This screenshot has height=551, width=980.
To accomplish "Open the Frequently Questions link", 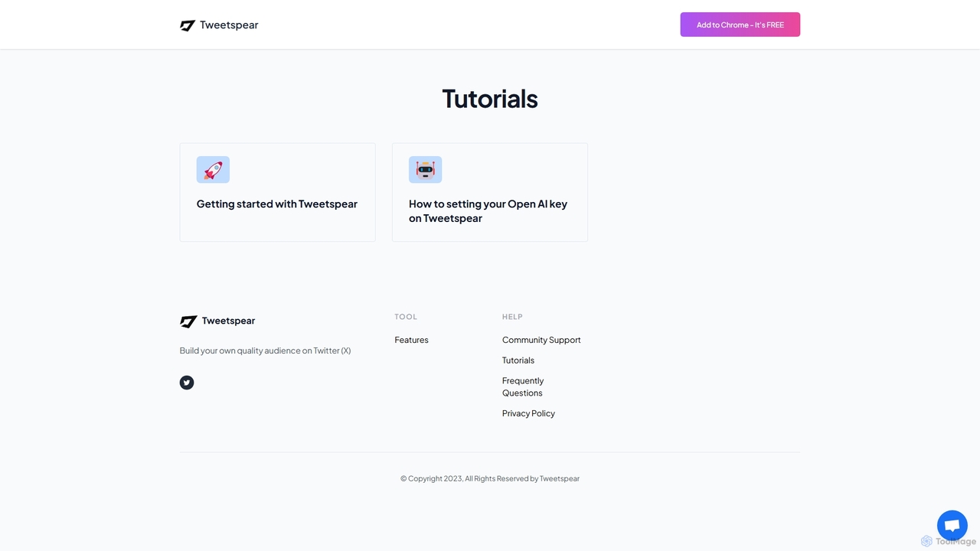I will [523, 386].
